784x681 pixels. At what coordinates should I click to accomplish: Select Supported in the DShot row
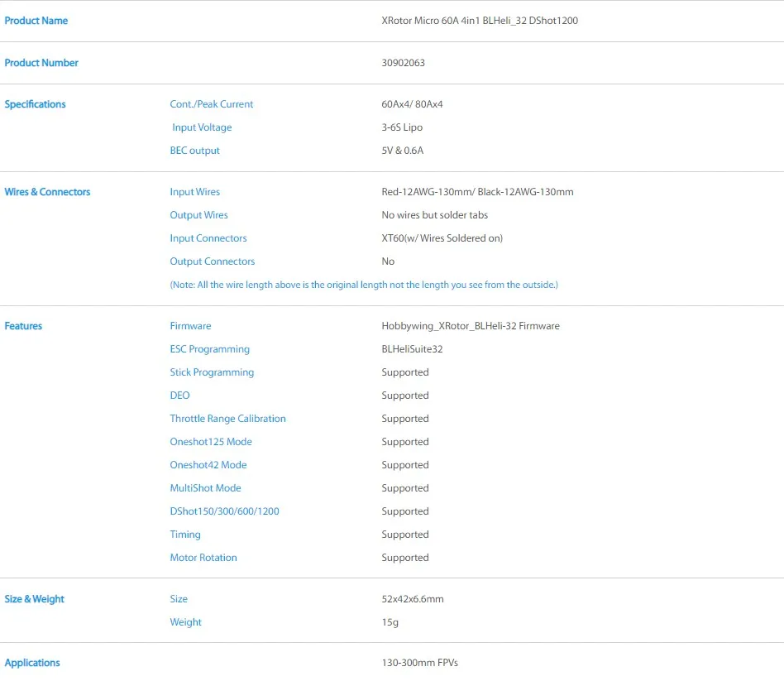pyautogui.click(x=405, y=511)
